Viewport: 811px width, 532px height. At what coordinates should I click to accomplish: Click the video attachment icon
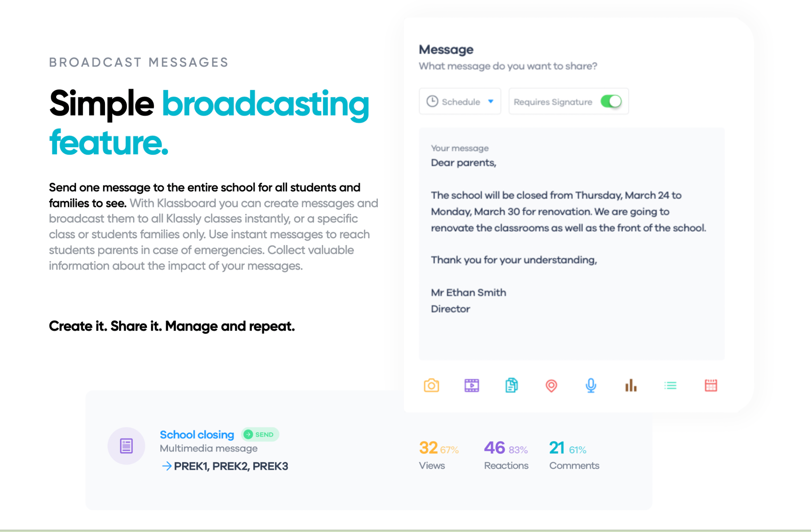click(472, 385)
